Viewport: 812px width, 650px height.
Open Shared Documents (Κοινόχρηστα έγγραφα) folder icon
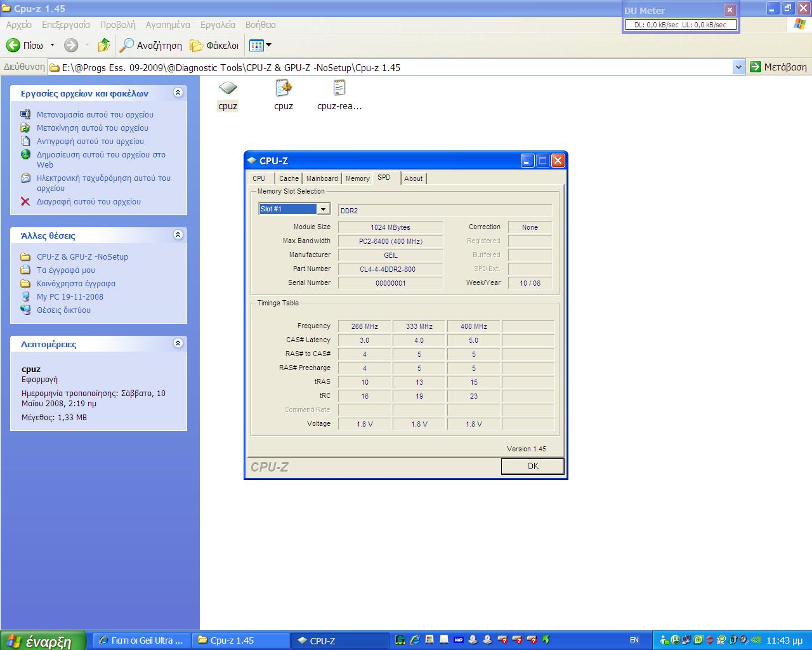click(25, 283)
